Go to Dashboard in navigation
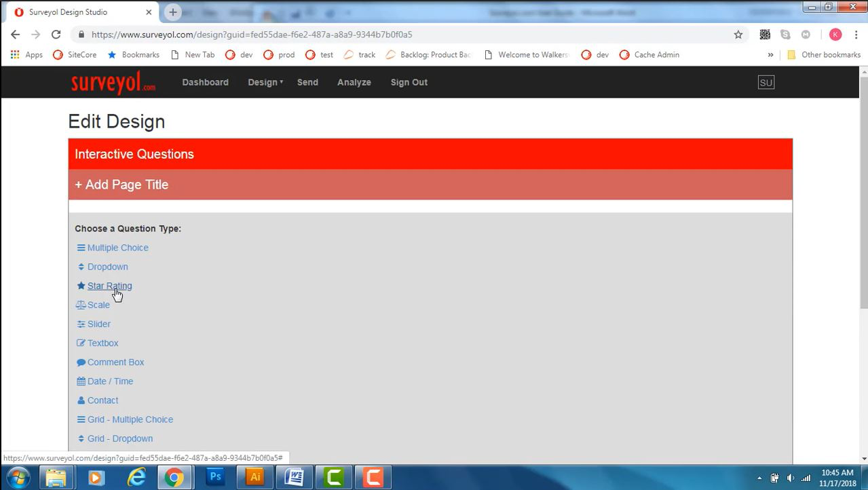This screenshot has width=868, height=490. [205, 82]
